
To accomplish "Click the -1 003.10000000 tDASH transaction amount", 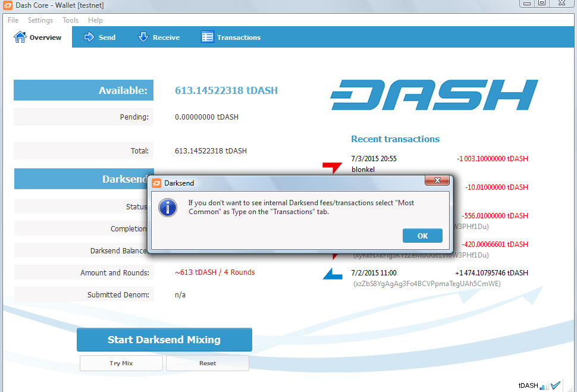I will click(493, 159).
